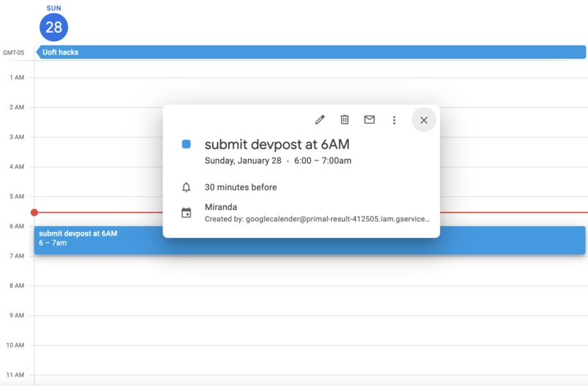Click the Miranda calendar name
588x386 pixels.
221,207
